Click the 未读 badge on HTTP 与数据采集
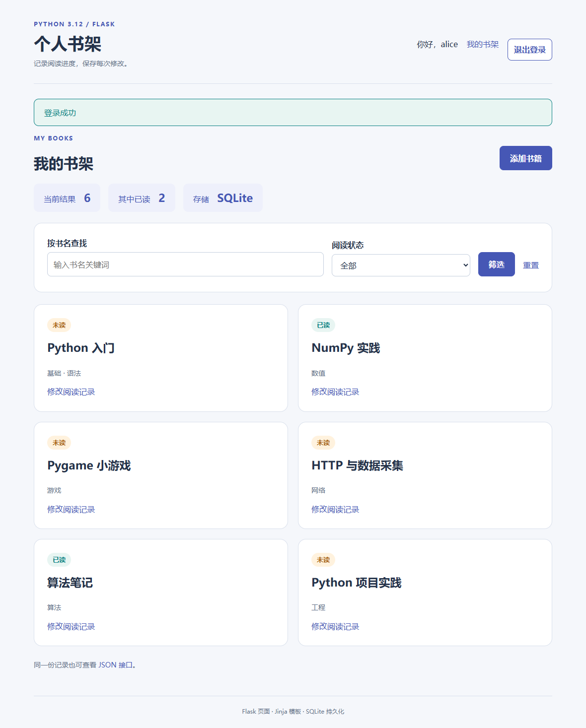This screenshot has width=586, height=728. pyautogui.click(x=323, y=443)
